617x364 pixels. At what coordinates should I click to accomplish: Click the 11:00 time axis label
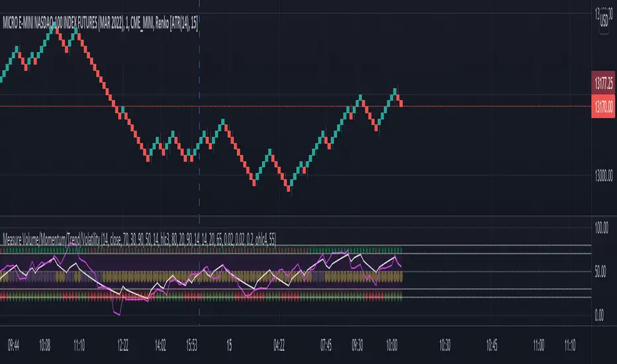point(539,345)
